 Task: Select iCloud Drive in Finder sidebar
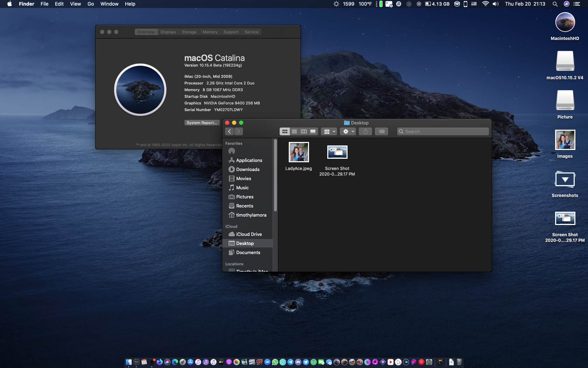(x=247, y=234)
